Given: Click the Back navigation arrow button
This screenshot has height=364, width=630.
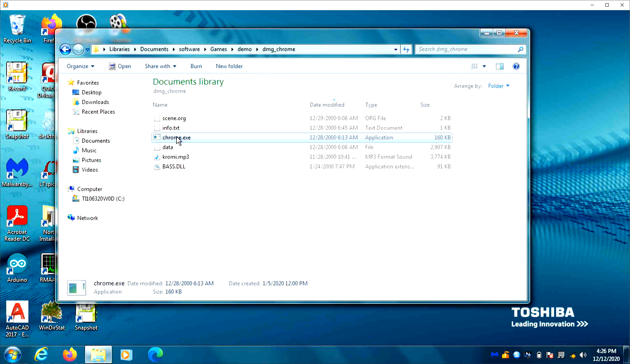Looking at the screenshot, I should pos(65,49).
